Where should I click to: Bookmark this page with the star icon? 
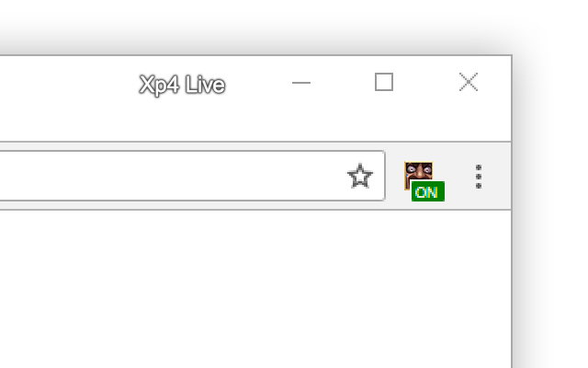click(360, 176)
